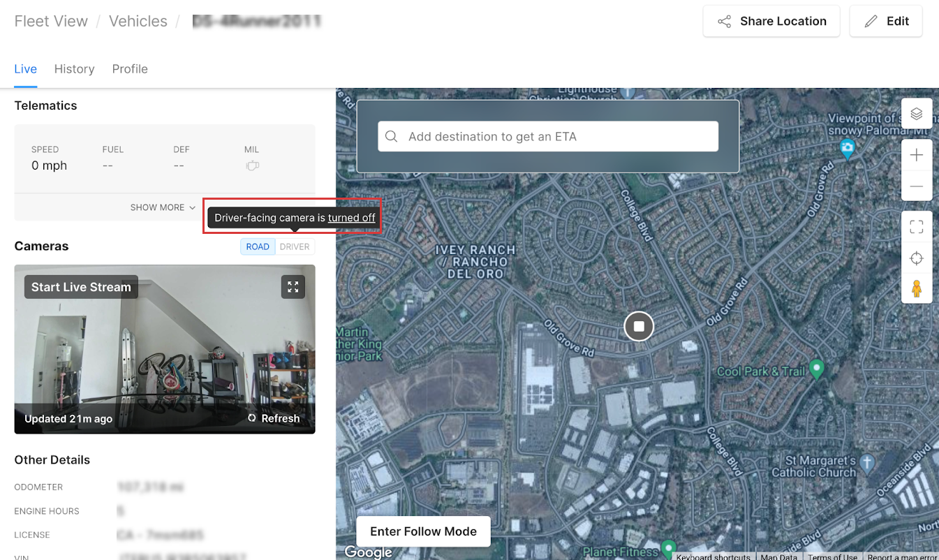Open the Live tab

coord(26,68)
